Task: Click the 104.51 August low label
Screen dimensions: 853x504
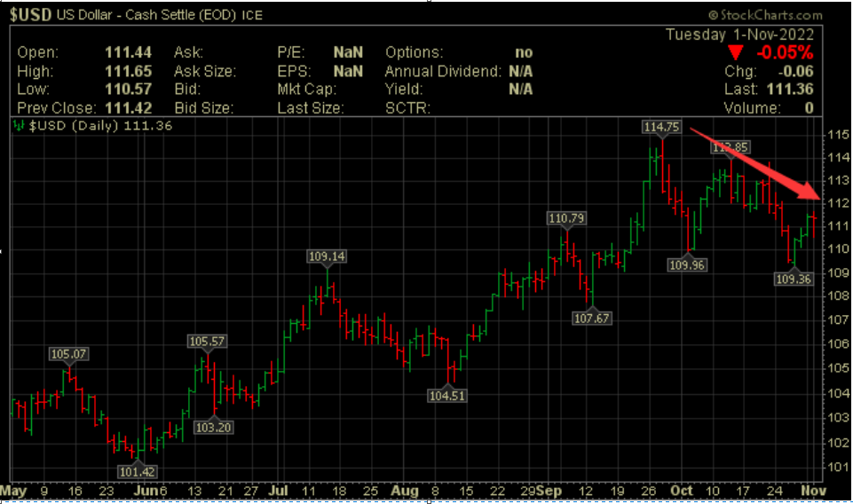Action: [x=446, y=395]
